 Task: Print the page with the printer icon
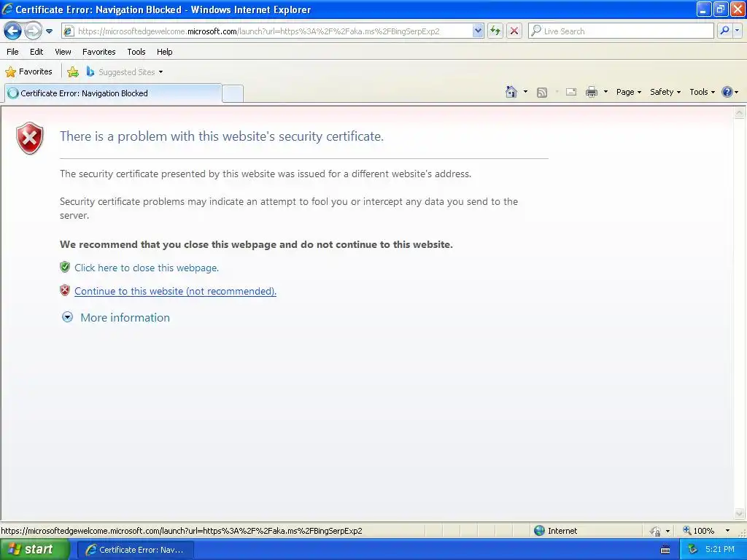click(x=591, y=92)
